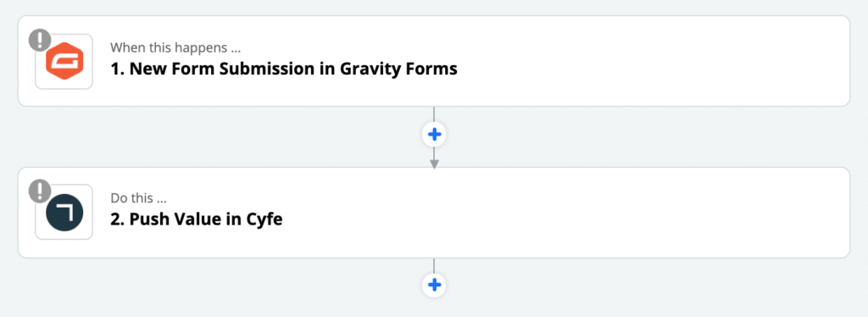Click the white tile framing the Cyfe logo
This screenshot has height=317, width=868.
(x=64, y=212)
